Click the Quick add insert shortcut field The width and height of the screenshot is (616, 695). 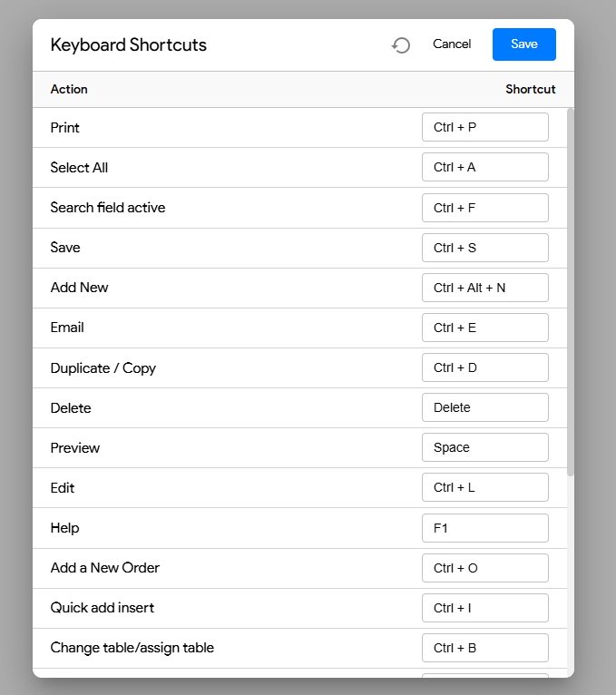485,608
